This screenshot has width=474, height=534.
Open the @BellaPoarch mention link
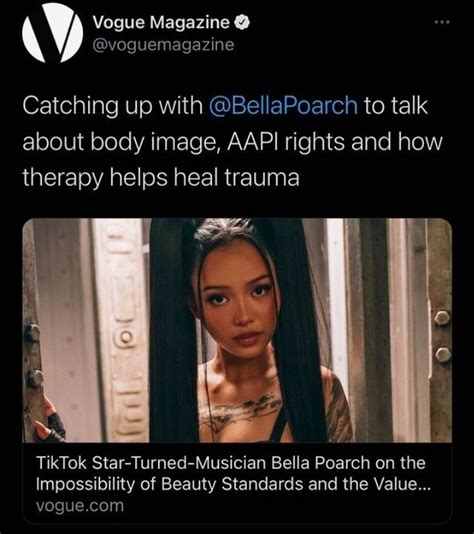pyautogui.click(x=283, y=106)
